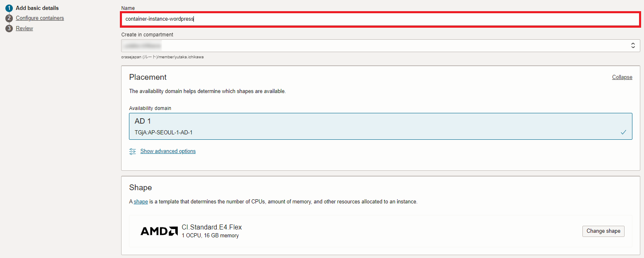This screenshot has width=644, height=258.
Task: Show advanced options for placement
Action: (168, 151)
